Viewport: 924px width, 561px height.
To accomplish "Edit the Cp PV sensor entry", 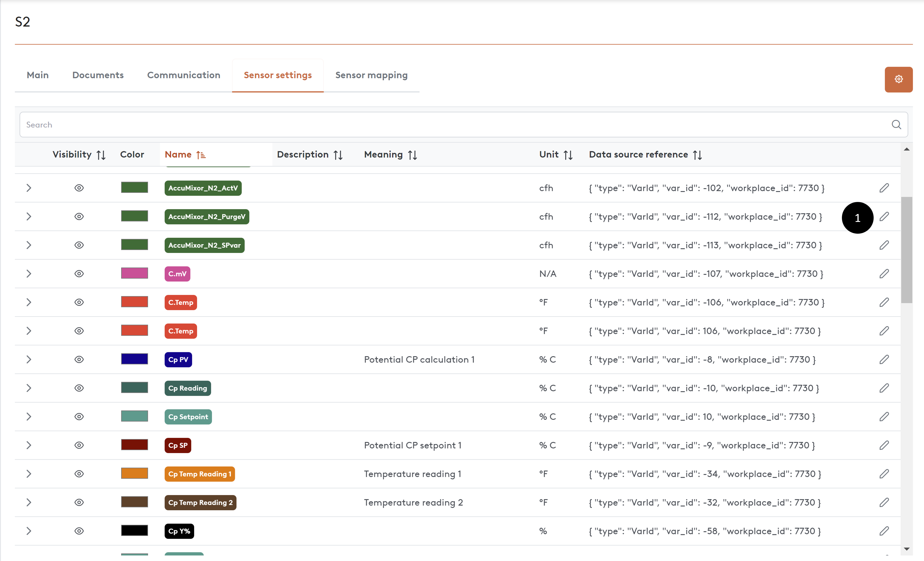I will click(884, 360).
